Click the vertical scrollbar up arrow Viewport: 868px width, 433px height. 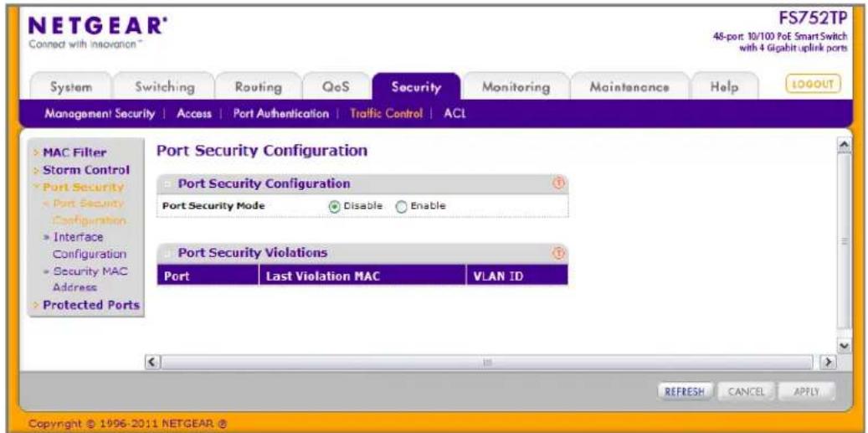click(x=844, y=143)
